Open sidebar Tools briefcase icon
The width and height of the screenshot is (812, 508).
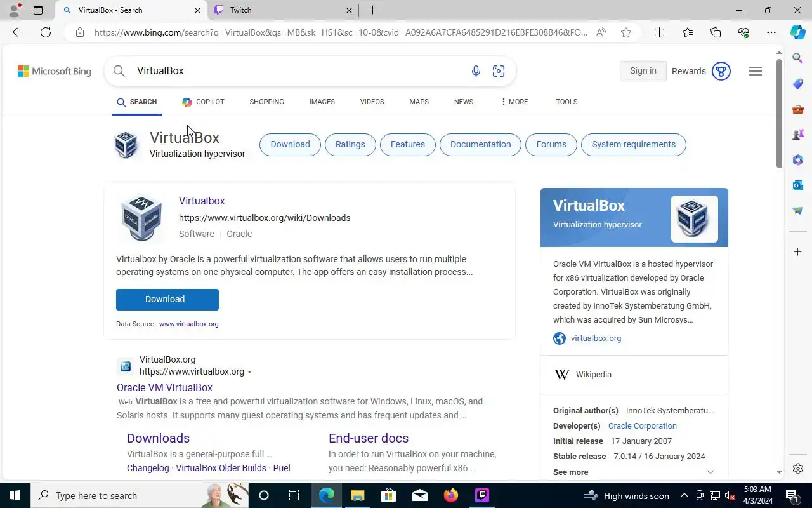click(x=798, y=109)
